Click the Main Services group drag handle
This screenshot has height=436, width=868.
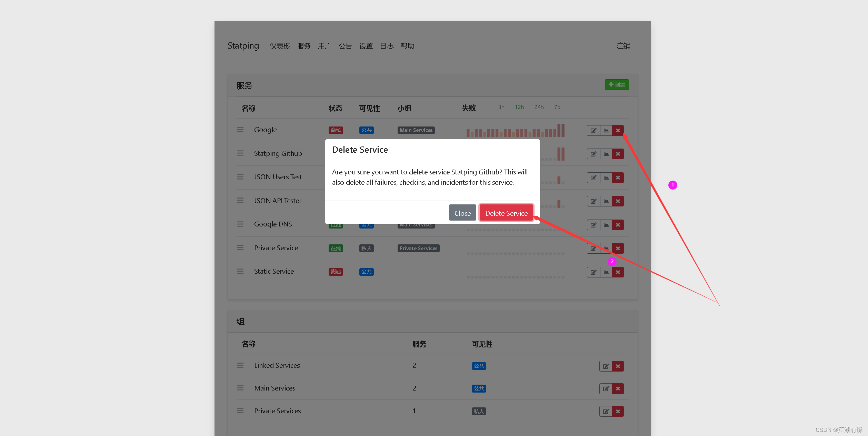tap(240, 388)
